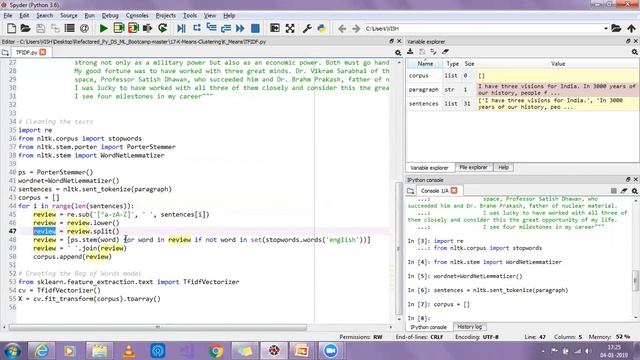The height and width of the screenshot is (360, 640).
Task: Step into the function
Action: tap(211, 28)
